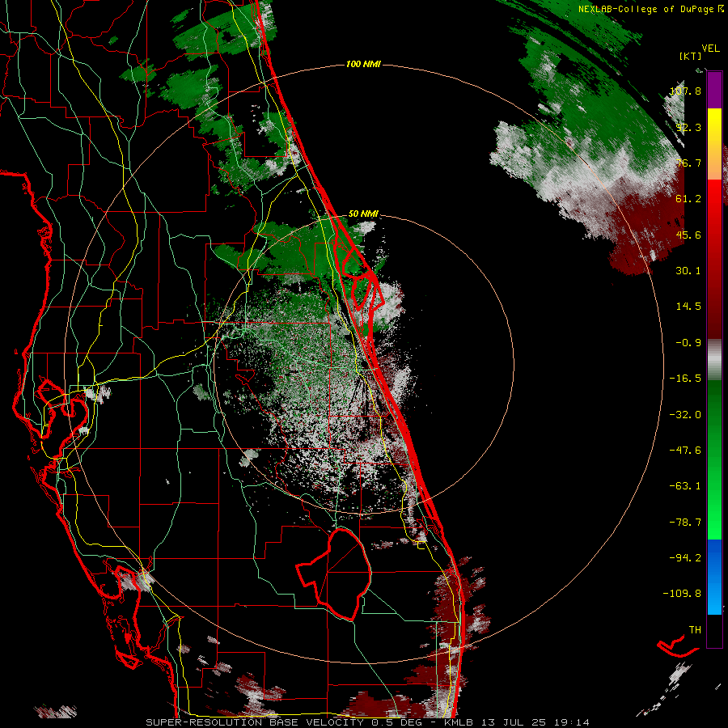Click the -16.5 velocity scale value
This screenshot has width=728, height=728.
click(x=685, y=379)
